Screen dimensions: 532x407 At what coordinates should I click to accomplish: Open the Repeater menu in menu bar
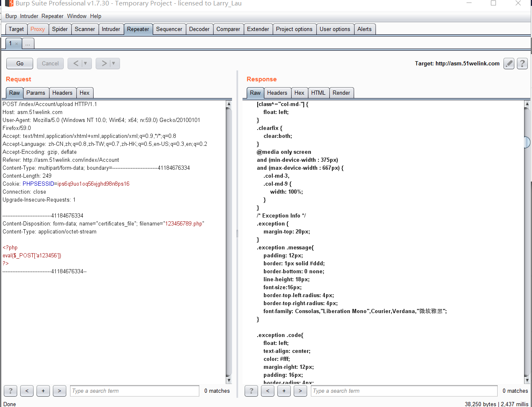(52, 16)
